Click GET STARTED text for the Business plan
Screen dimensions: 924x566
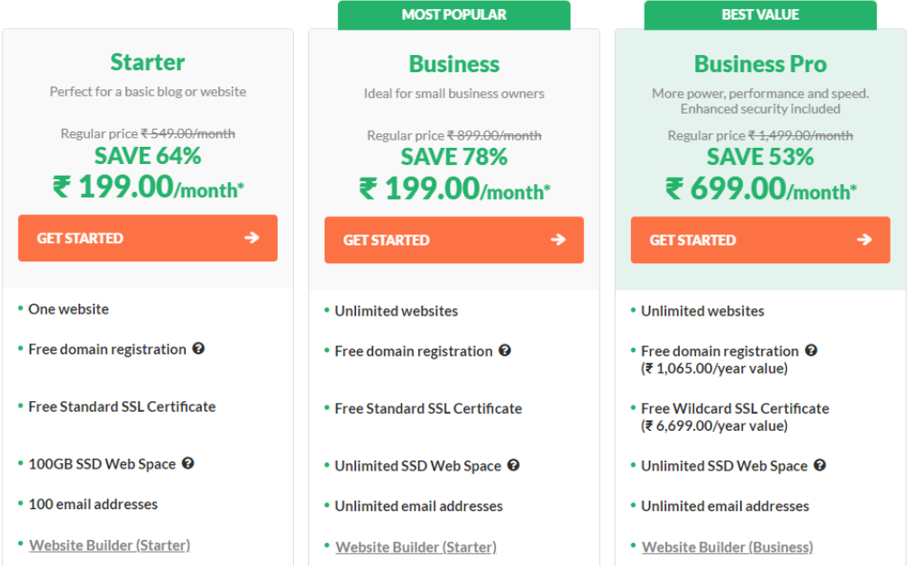pos(387,241)
